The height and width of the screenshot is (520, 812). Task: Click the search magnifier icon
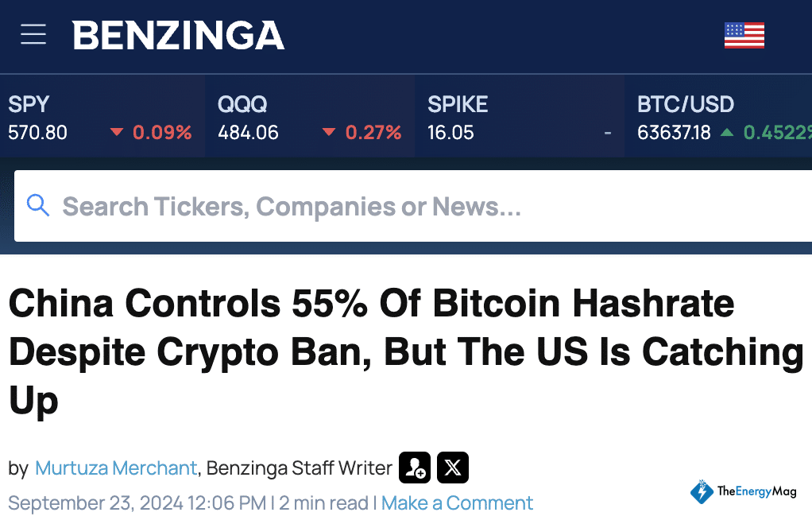point(38,205)
